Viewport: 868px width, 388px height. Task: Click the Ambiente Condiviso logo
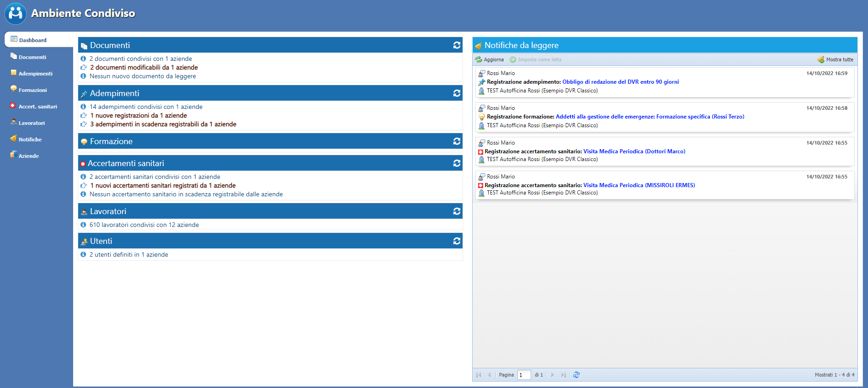16,14
